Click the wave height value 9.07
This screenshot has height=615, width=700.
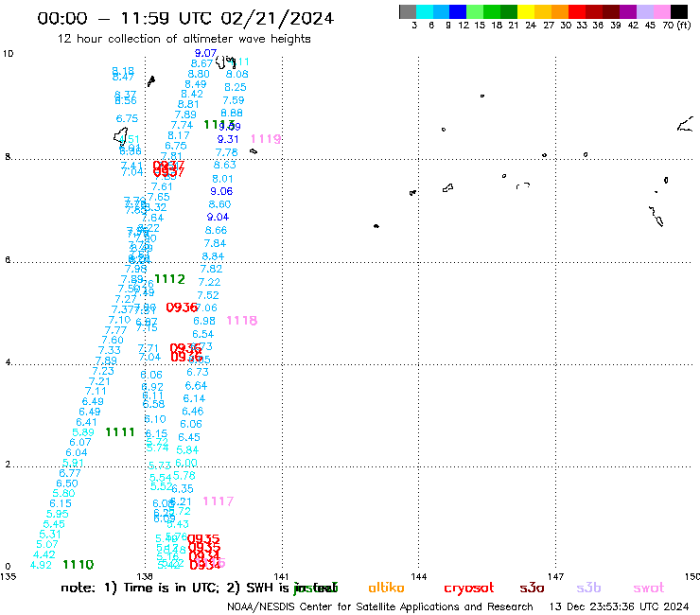[x=205, y=53]
